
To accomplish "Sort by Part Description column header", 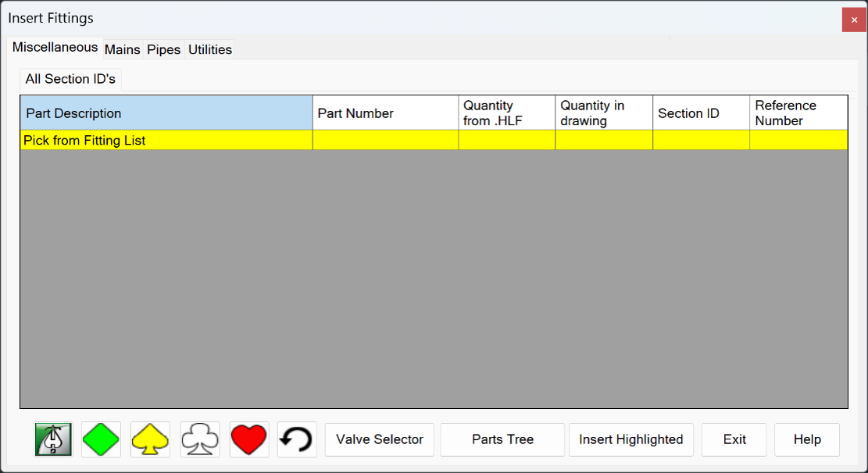I will point(166,113).
